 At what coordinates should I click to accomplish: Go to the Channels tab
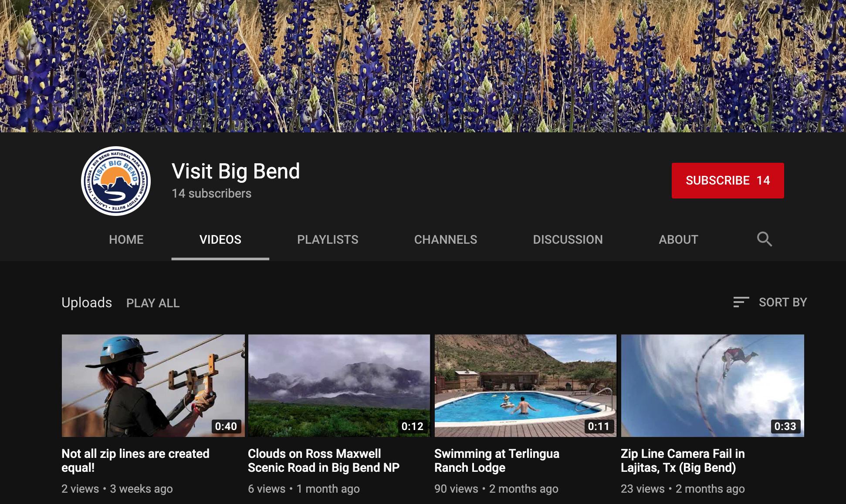(446, 239)
